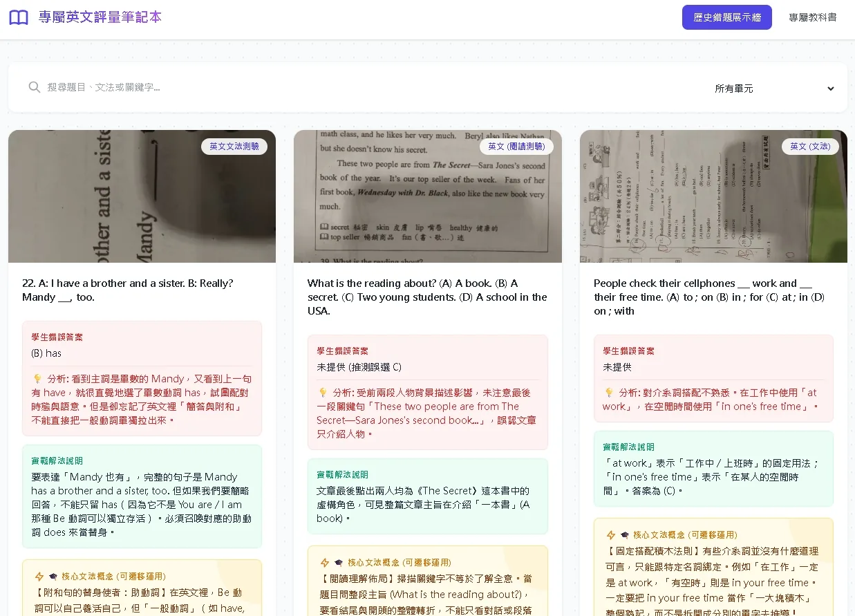Open the worksheet photo on the cellphones card
This screenshot has width=855, height=616.
[x=713, y=196]
